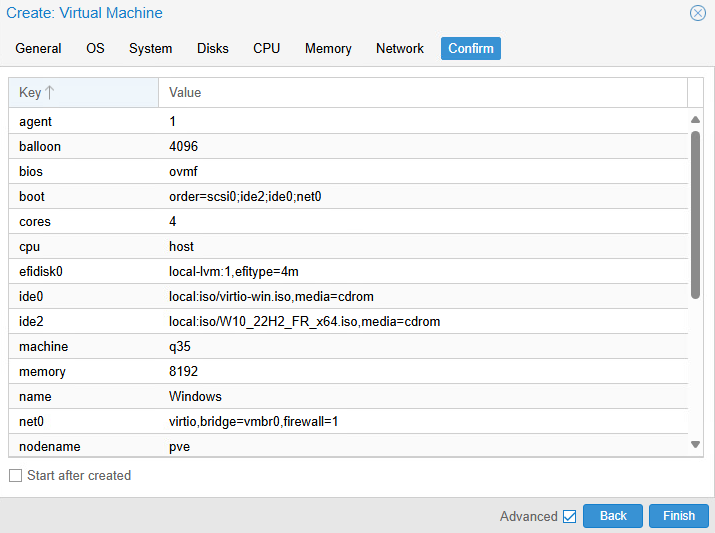Switch to the CPU tab
This screenshot has width=715, height=533.
[x=266, y=48]
